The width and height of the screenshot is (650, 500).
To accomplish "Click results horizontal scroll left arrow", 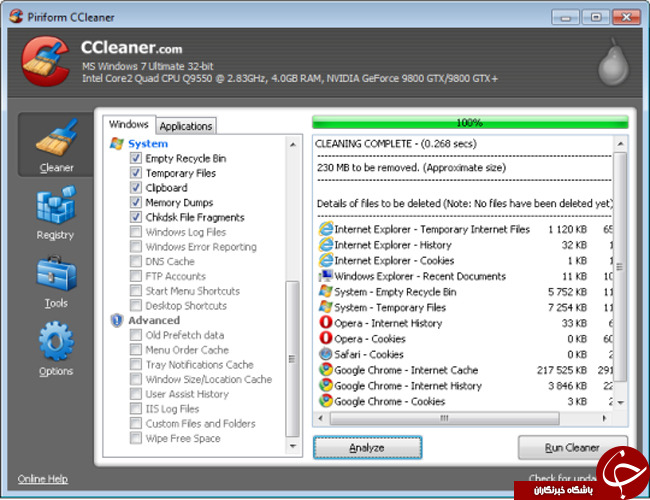I will 320,418.
